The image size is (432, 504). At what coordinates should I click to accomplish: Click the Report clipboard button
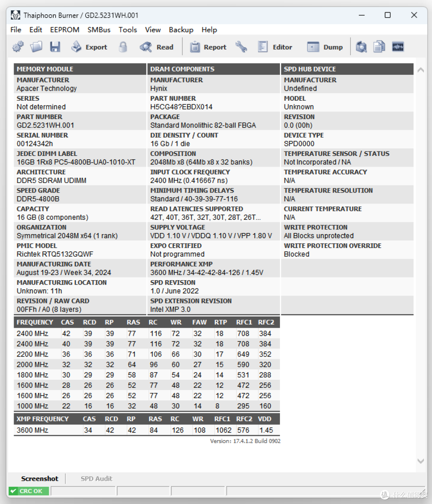(x=208, y=47)
